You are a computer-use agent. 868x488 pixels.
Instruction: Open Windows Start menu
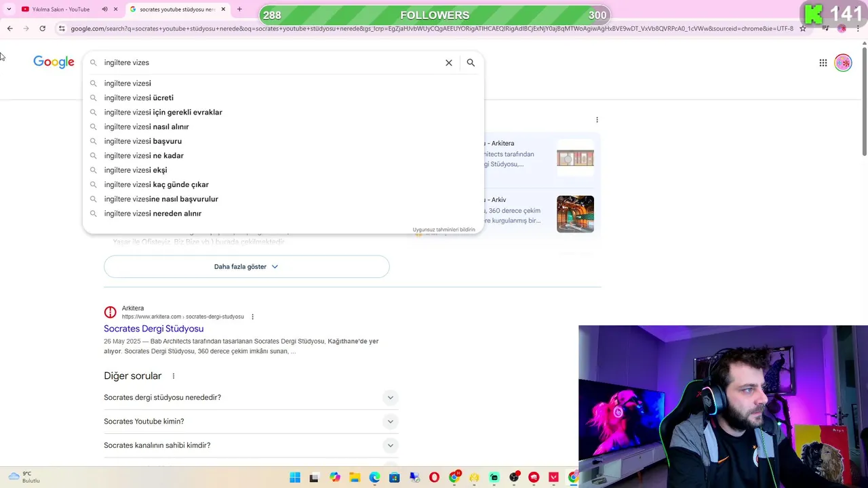pos(295,477)
